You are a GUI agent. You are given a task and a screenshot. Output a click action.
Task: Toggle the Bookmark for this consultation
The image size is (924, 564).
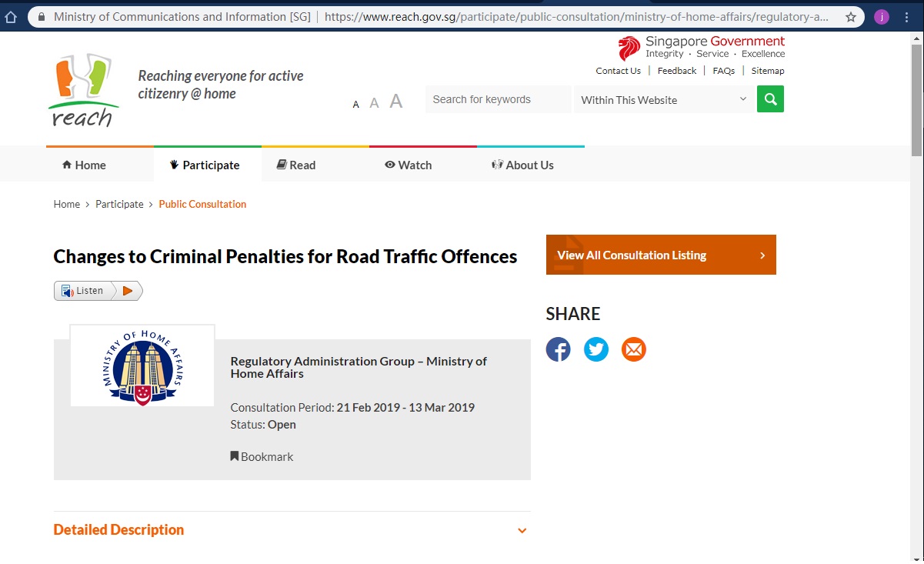tap(262, 456)
